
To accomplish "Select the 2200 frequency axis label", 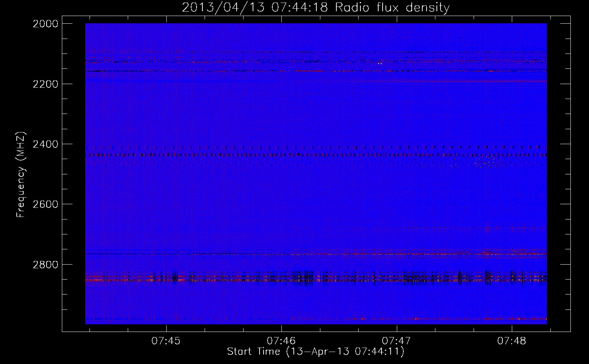I will 46,84.
